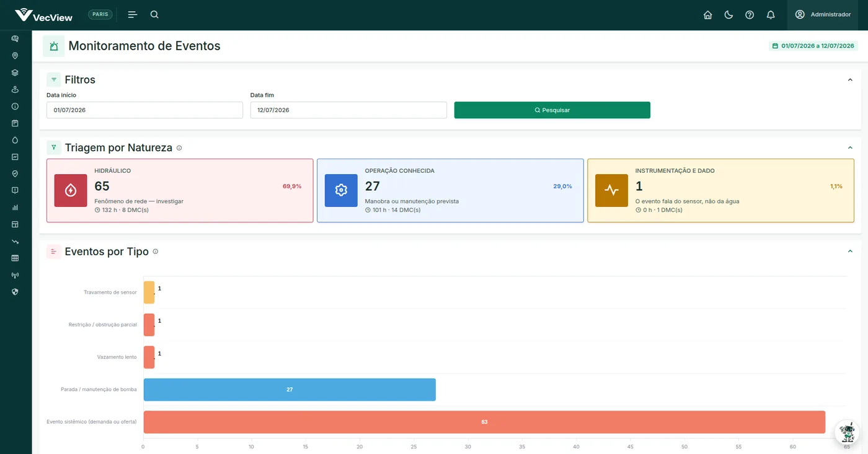Open the panel layout sidebar icon

tap(15, 224)
